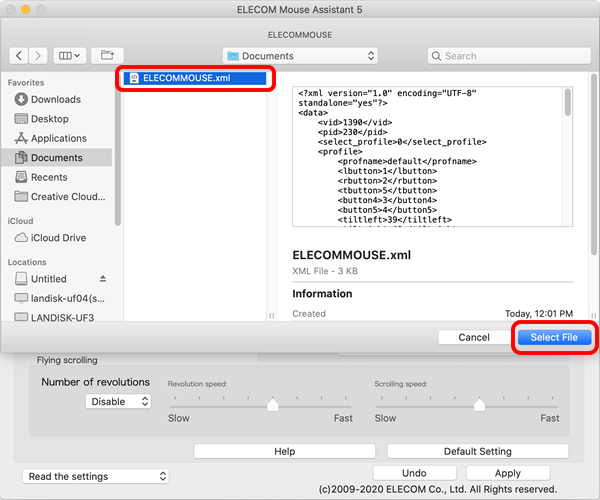The image size is (600, 500).
Task: Click the Creative Cloud folder icon
Action: [21, 196]
